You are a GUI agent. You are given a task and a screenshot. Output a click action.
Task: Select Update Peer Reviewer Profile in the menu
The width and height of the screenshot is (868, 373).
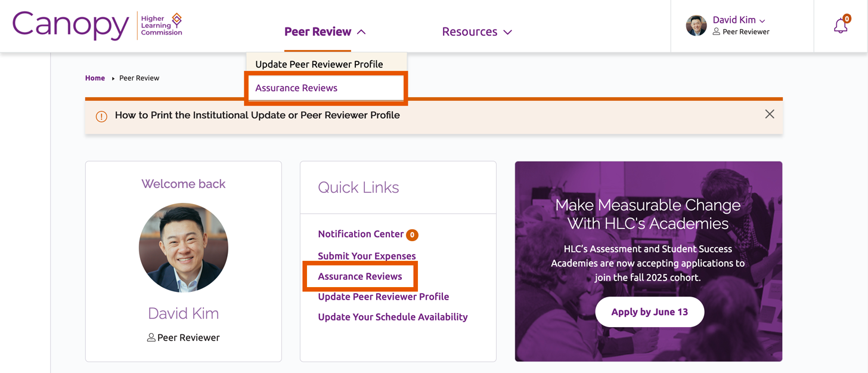(319, 64)
